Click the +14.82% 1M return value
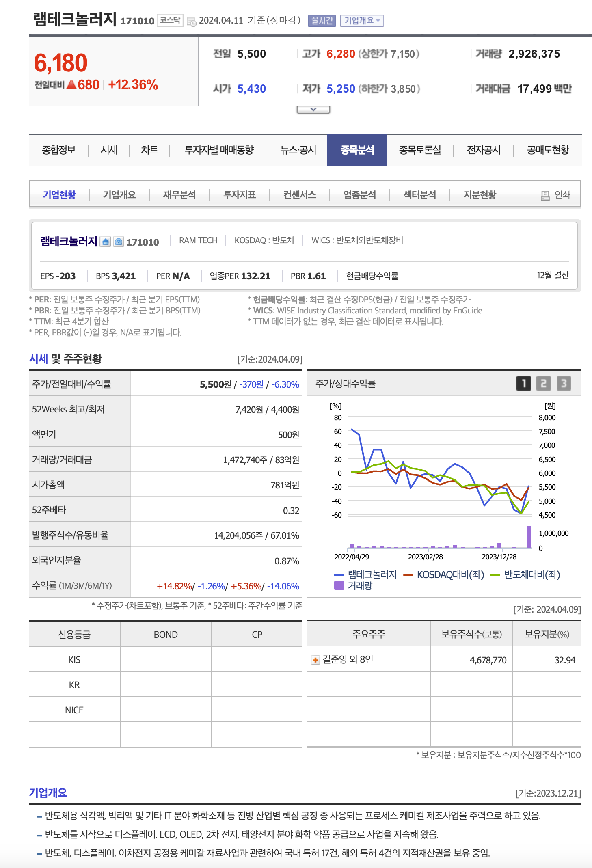This screenshot has height=868, width=592. click(x=174, y=586)
